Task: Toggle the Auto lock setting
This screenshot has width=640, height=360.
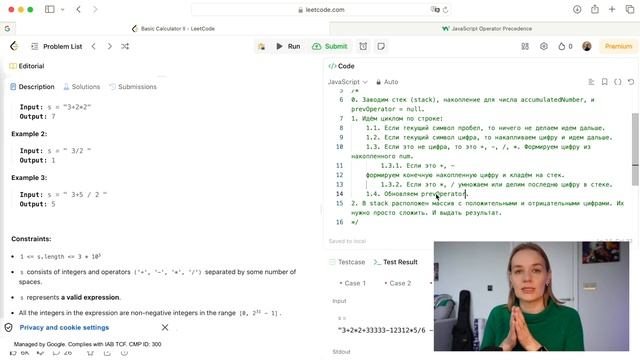Action: pyautogui.click(x=387, y=82)
